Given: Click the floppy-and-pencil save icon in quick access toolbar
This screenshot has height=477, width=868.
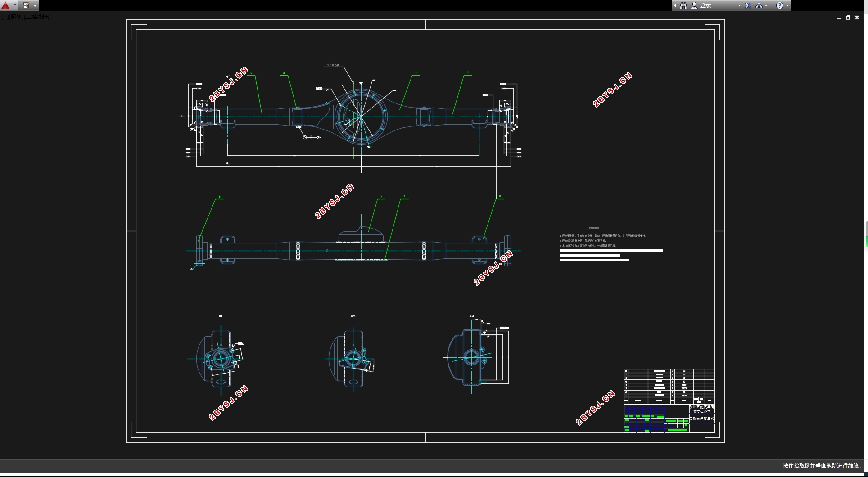Looking at the screenshot, I should coord(26,5).
